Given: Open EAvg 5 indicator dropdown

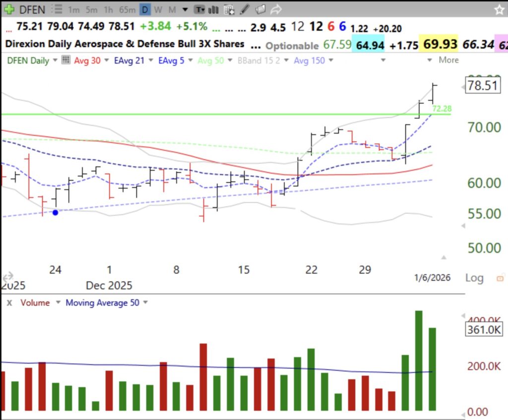Looking at the screenshot, I should coord(190,60).
